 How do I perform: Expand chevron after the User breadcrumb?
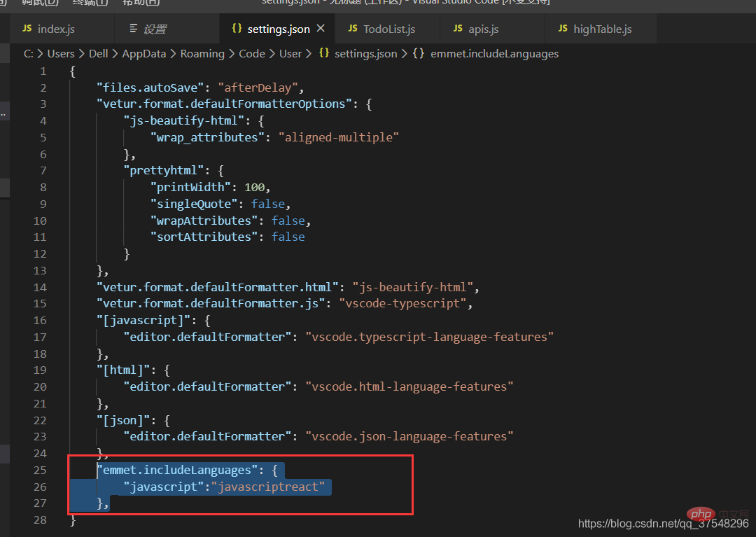[309, 54]
